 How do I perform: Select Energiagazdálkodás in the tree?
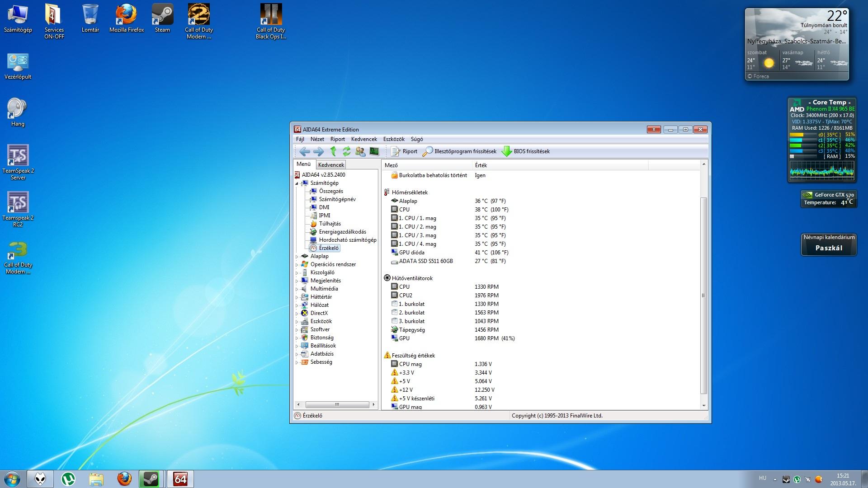pos(343,232)
